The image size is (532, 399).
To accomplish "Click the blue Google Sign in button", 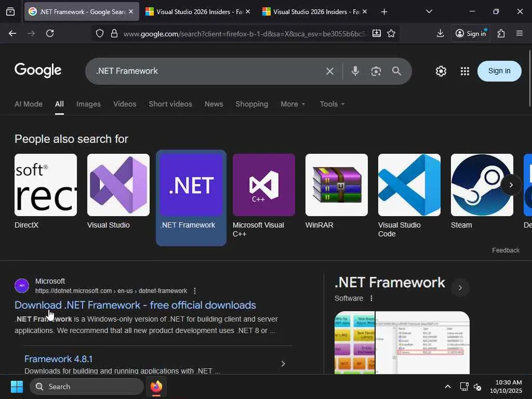I will [499, 71].
